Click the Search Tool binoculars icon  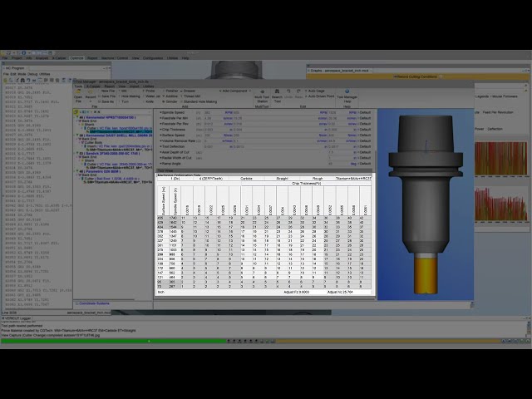point(277,91)
